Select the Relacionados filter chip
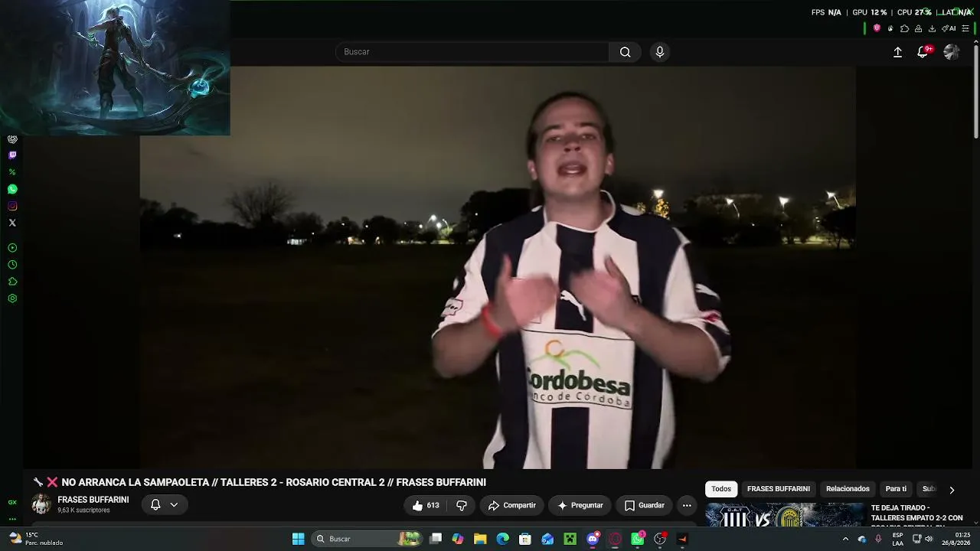Screen dimensions: 980x551 click(848, 489)
